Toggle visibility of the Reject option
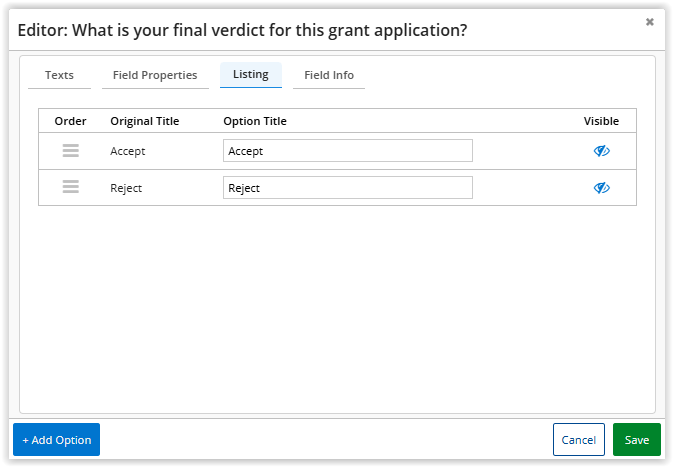673x467 pixels. pyautogui.click(x=601, y=188)
